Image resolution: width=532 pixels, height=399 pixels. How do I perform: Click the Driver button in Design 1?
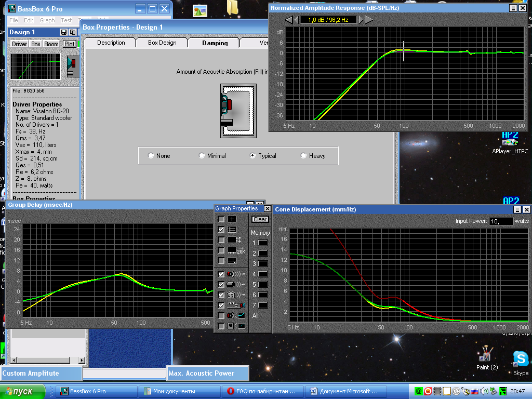tap(19, 44)
